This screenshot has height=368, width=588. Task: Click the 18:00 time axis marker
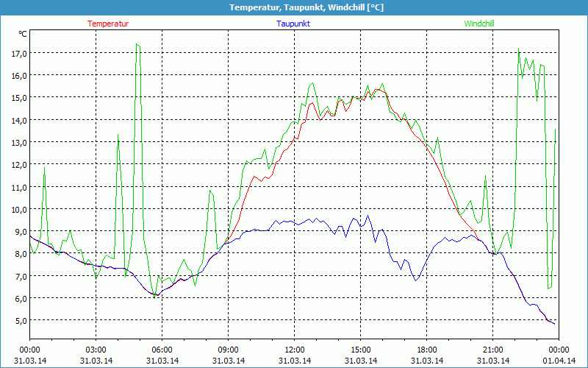tap(427, 350)
